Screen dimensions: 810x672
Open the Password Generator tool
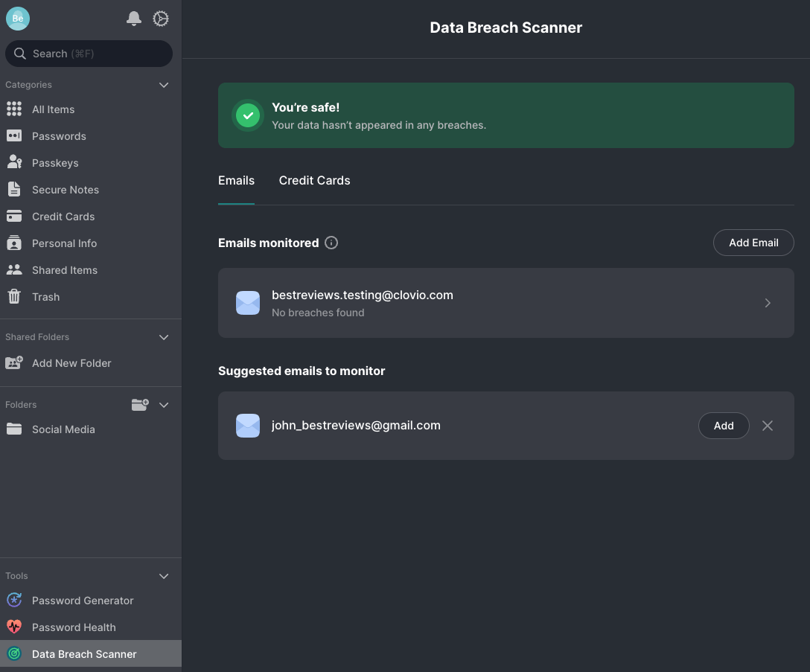point(82,600)
